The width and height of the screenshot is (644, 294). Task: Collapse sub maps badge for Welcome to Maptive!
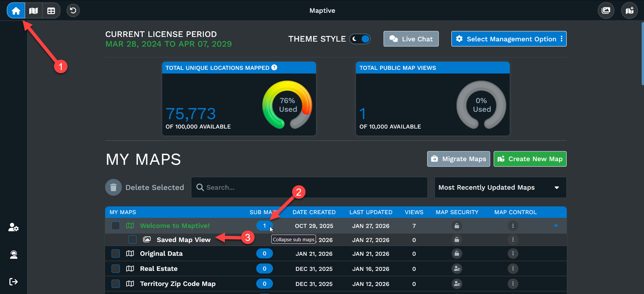[264, 226]
